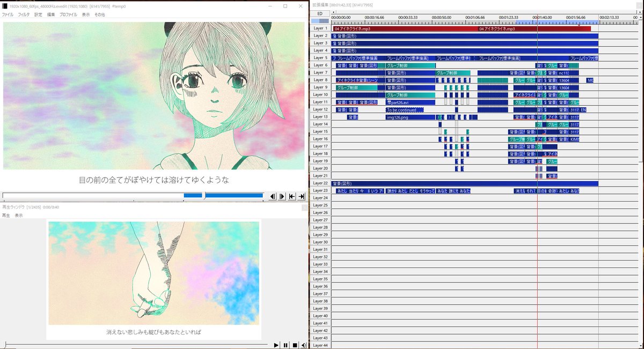Select the part26.avi clip on Layer 11
This screenshot has height=349, width=644.
(410, 102)
